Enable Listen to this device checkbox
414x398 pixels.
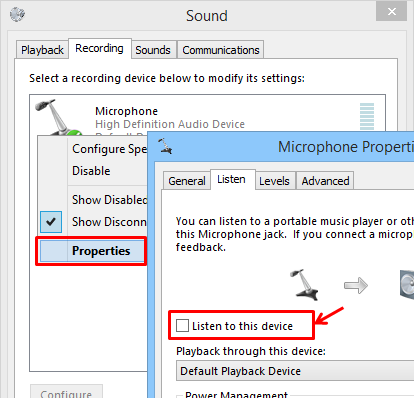(x=182, y=325)
